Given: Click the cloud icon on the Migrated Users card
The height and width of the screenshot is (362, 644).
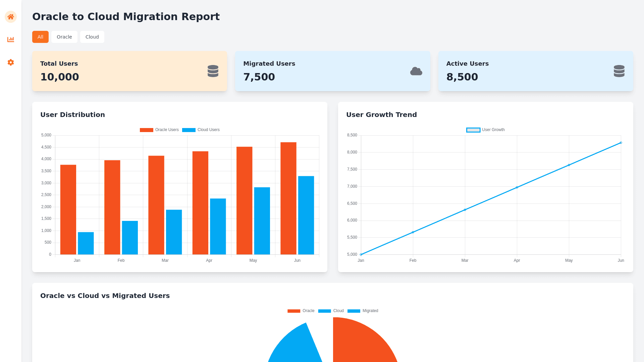Looking at the screenshot, I should 416,71.
